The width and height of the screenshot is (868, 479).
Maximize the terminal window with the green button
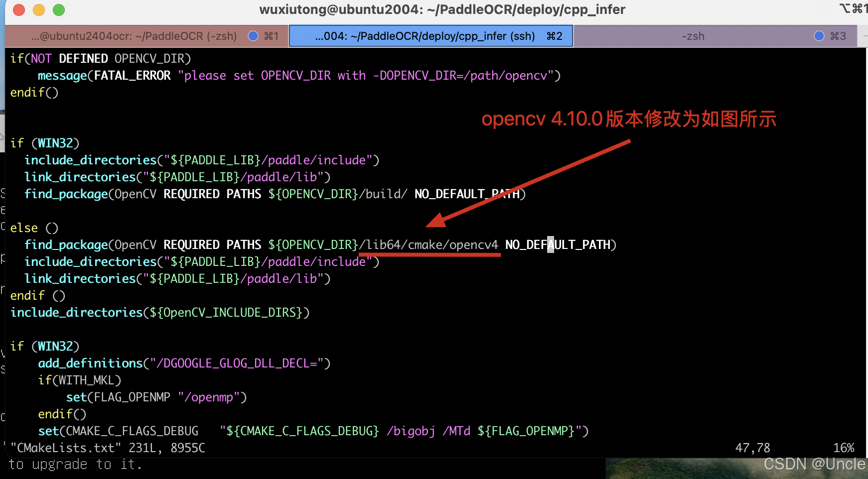[59, 10]
